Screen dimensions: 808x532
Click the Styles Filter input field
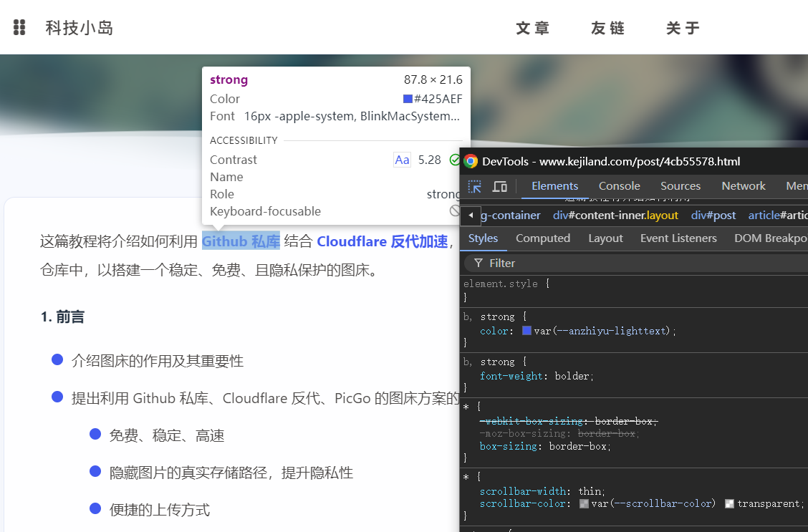645,263
